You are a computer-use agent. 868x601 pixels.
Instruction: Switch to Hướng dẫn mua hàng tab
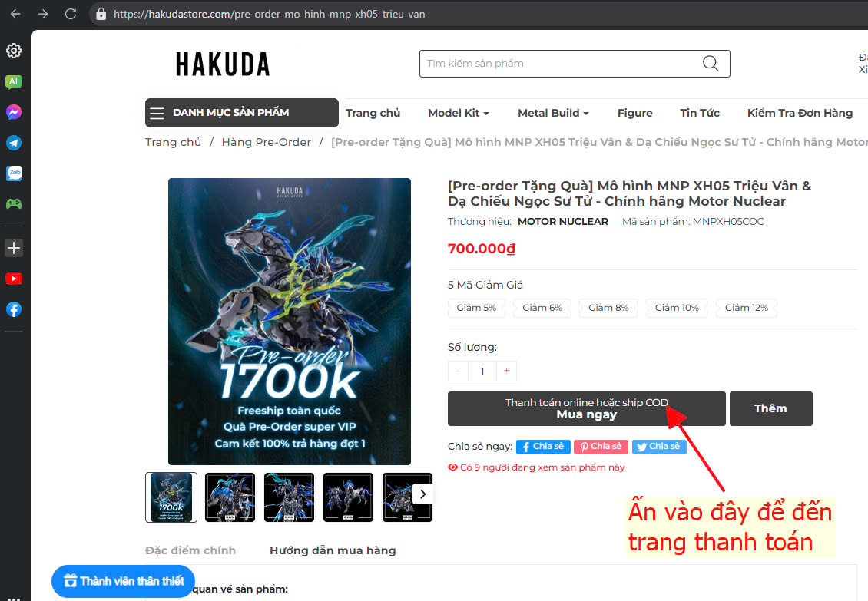[333, 550]
